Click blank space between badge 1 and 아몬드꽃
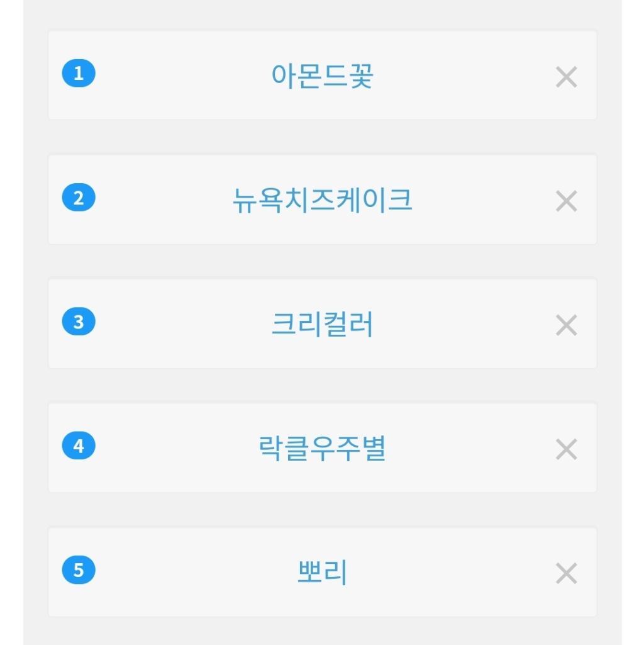Image resolution: width=644 pixels, height=645 pixels. pos(182,76)
